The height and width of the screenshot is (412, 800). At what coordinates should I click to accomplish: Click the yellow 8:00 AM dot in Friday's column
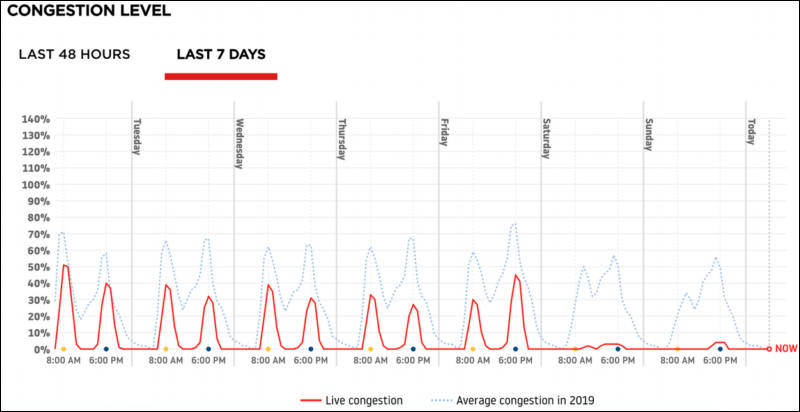pos(472,349)
